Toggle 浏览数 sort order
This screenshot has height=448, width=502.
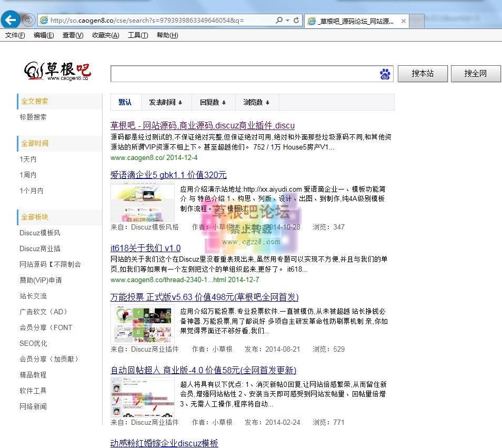pyautogui.click(x=256, y=102)
